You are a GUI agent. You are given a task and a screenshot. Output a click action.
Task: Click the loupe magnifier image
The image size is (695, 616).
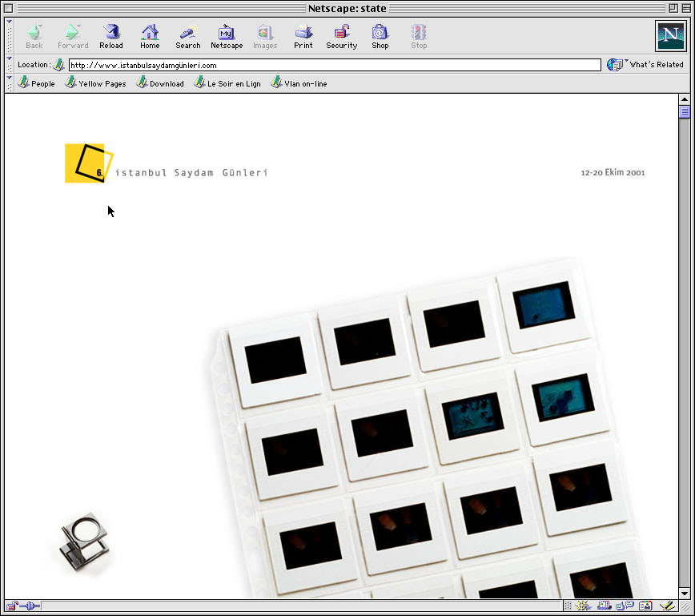coord(85,542)
